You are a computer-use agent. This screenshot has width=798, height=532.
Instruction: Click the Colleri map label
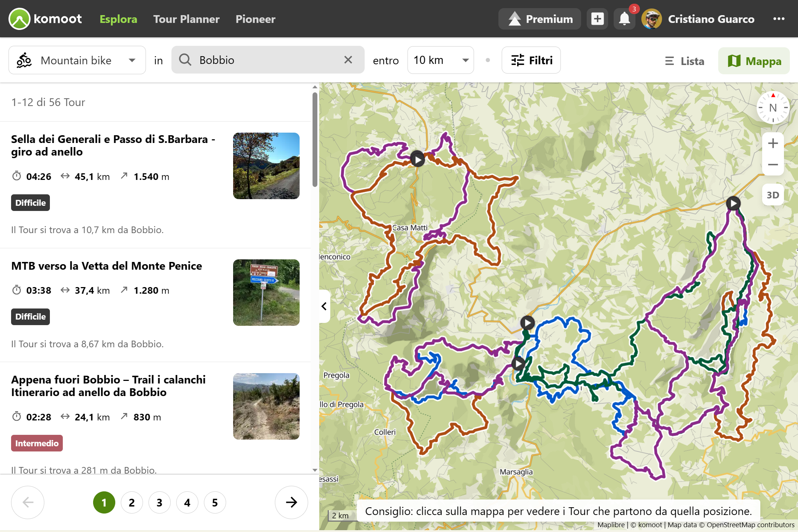(385, 432)
